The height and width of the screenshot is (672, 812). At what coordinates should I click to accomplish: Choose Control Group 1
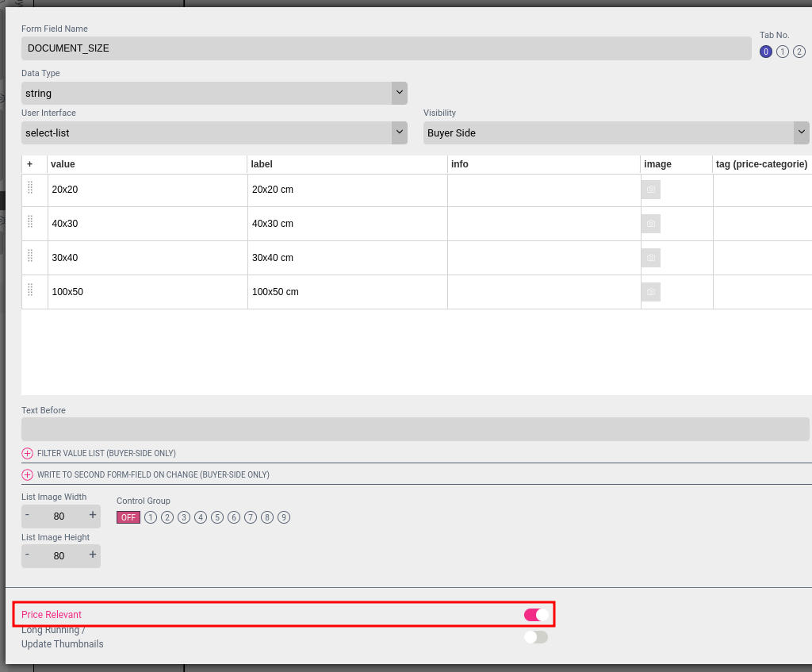tap(151, 517)
